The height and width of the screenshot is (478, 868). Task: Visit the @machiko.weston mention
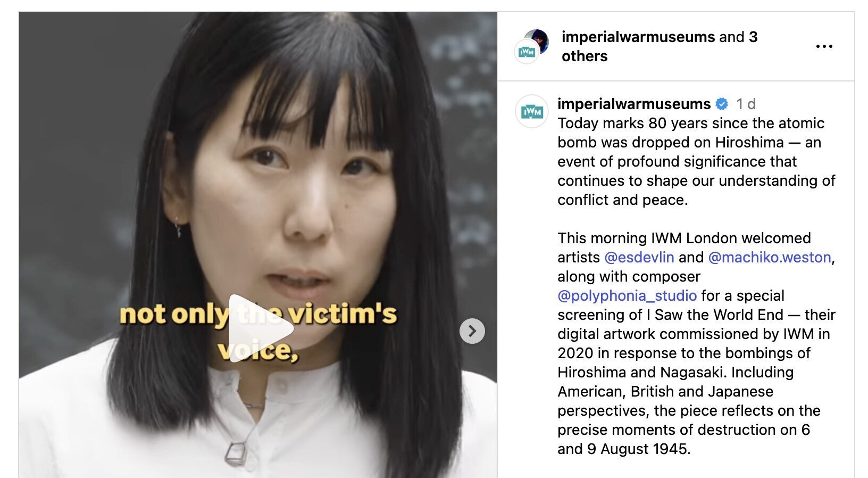click(770, 257)
